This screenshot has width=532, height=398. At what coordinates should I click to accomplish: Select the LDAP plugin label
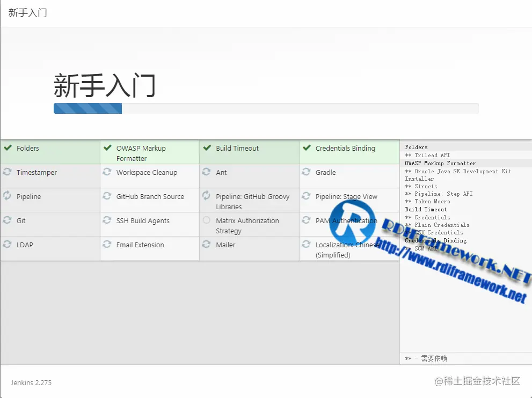click(25, 245)
